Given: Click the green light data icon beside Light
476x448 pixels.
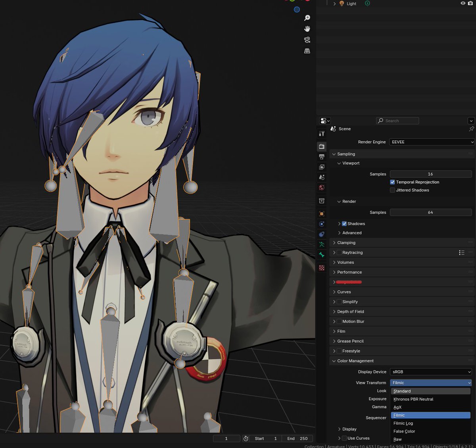Looking at the screenshot, I should pyautogui.click(x=367, y=4).
